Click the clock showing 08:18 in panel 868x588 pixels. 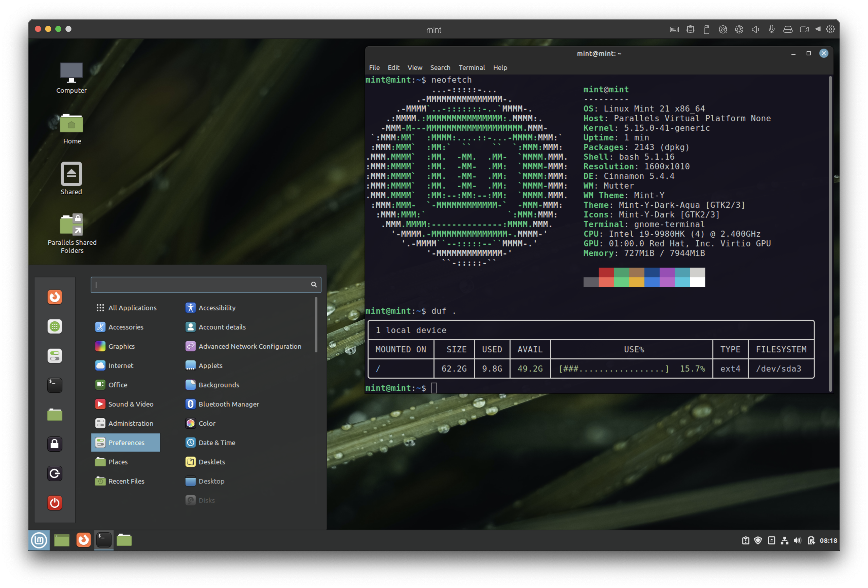pyautogui.click(x=828, y=541)
